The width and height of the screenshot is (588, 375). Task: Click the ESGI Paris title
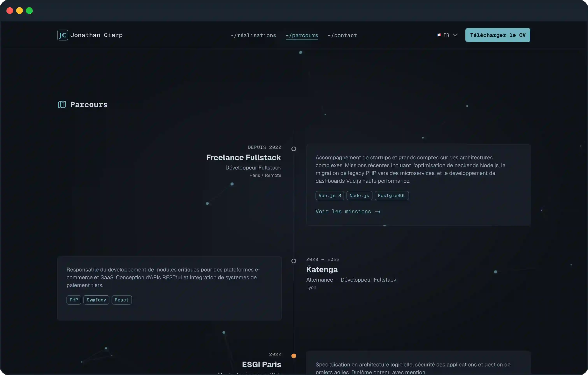pos(262,365)
